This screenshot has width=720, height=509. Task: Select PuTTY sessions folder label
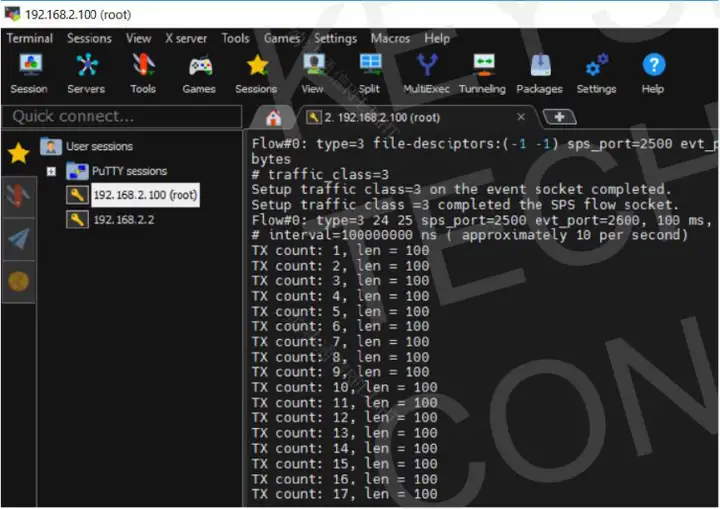(129, 171)
